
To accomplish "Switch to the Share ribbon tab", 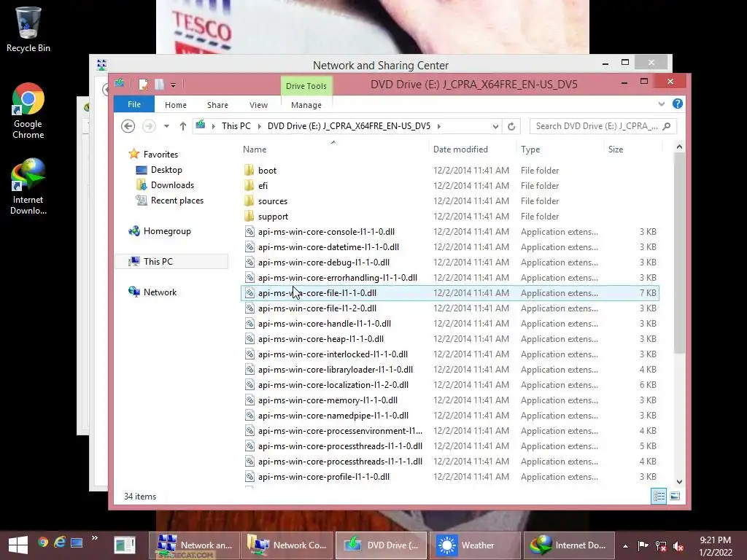I will click(217, 105).
